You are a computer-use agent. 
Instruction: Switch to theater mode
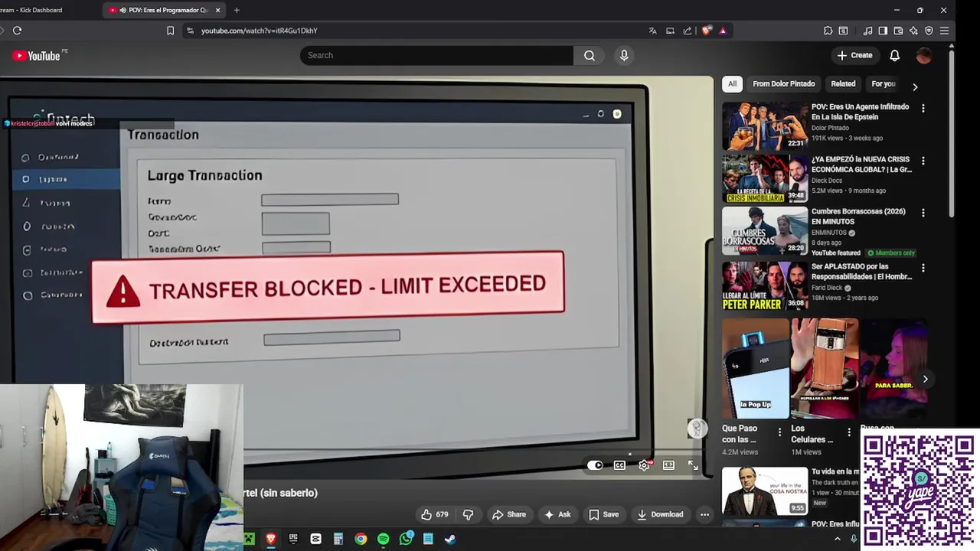[x=668, y=465]
